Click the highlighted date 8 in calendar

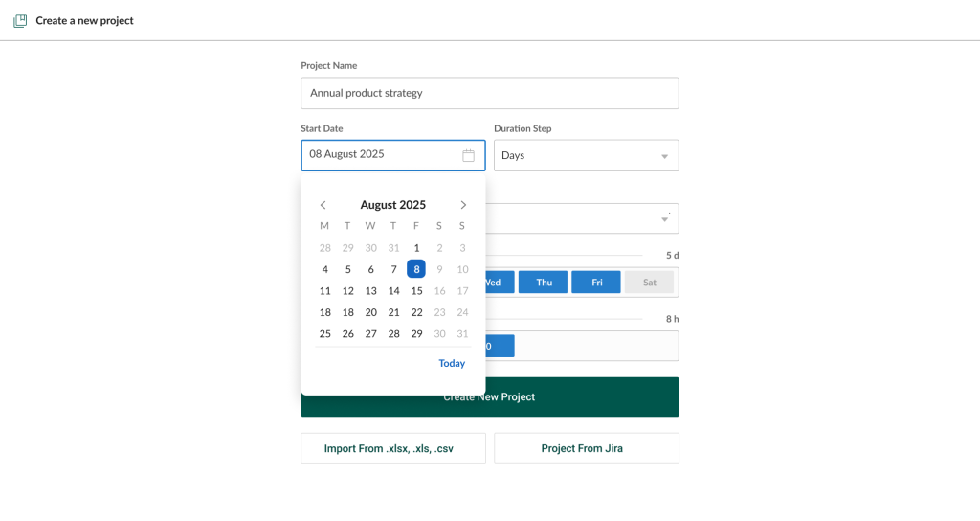(x=416, y=269)
